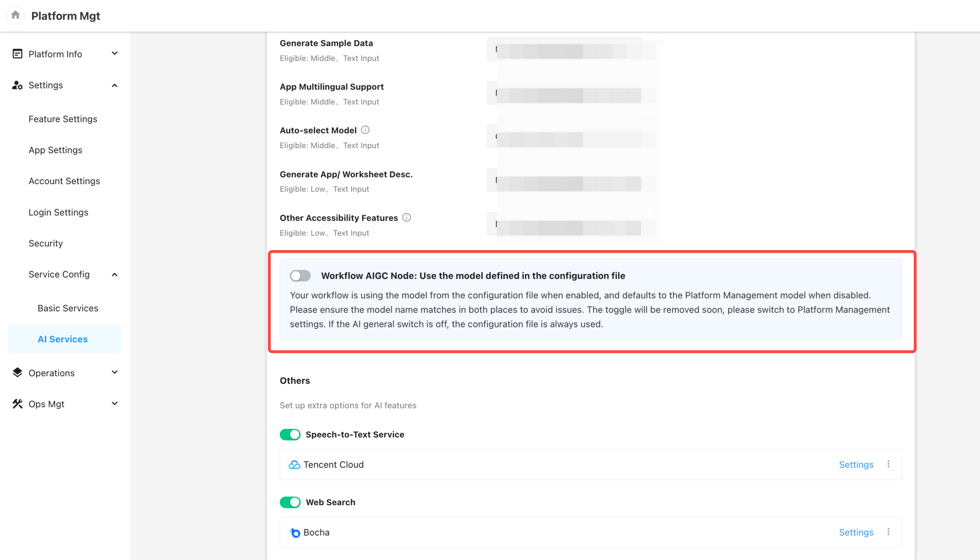Disable the Speech-to-Text Service toggle

click(290, 435)
